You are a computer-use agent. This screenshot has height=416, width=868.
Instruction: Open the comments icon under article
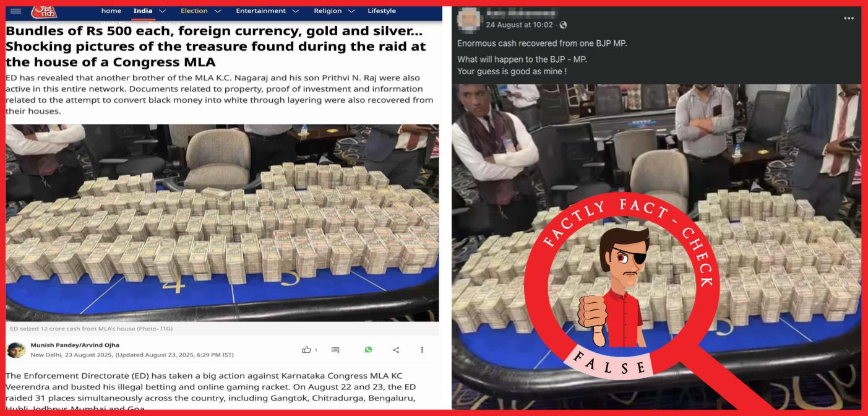tap(335, 350)
